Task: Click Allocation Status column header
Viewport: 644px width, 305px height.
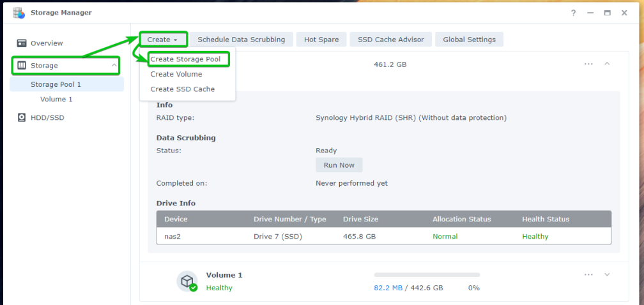Action: pos(462,219)
